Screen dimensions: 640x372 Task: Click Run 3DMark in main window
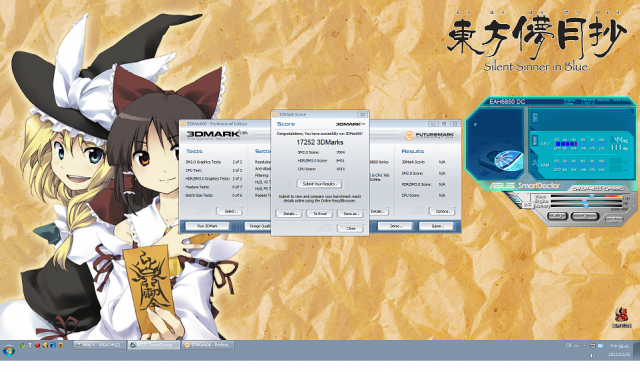tap(207, 226)
